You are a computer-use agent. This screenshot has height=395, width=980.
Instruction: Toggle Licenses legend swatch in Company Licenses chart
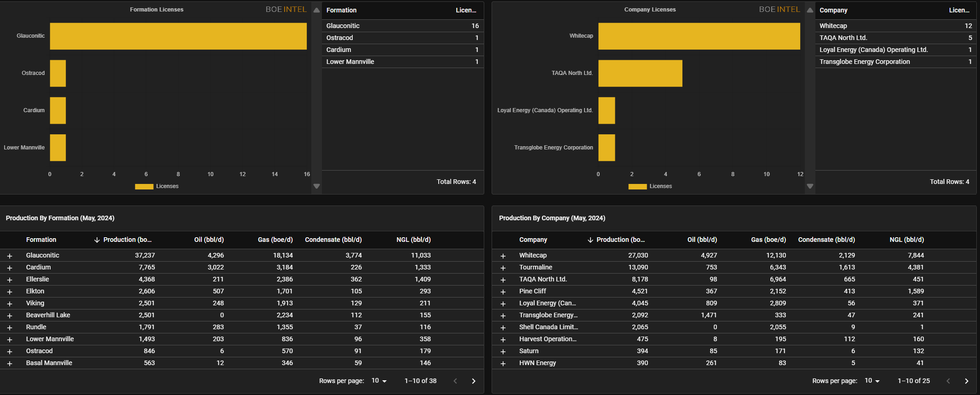(637, 186)
